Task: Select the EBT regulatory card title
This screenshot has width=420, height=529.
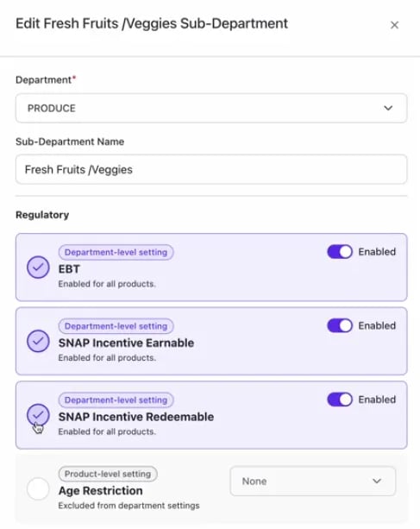Action: (x=69, y=269)
